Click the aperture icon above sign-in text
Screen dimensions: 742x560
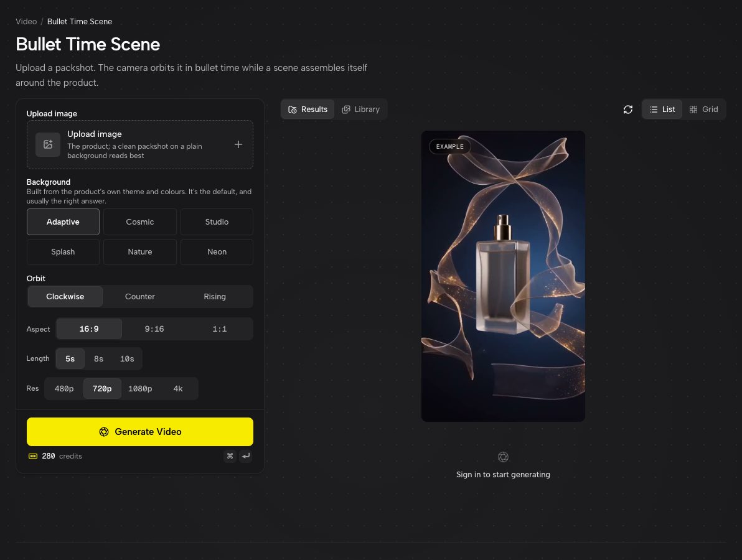tap(503, 457)
